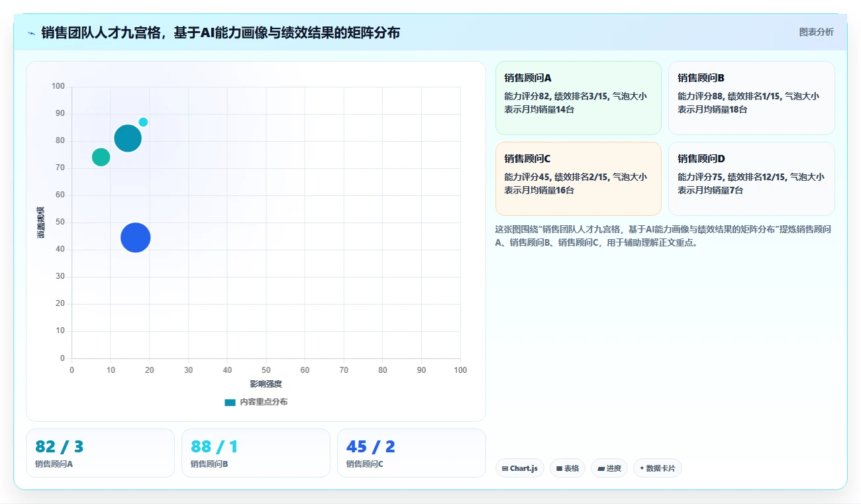Select the 数据卡片 tag chip
861x504 pixels.
pyautogui.click(x=658, y=468)
